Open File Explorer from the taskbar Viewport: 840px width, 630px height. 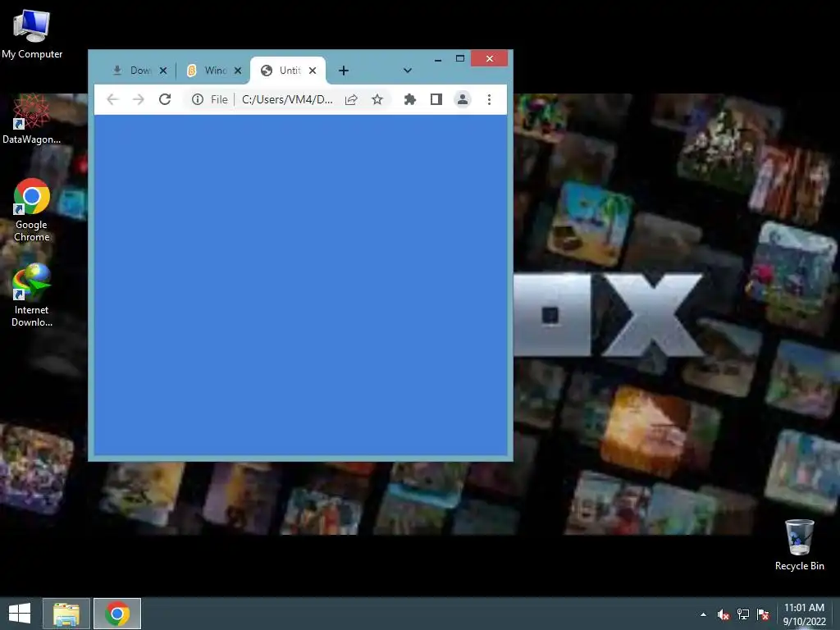[66, 614]
